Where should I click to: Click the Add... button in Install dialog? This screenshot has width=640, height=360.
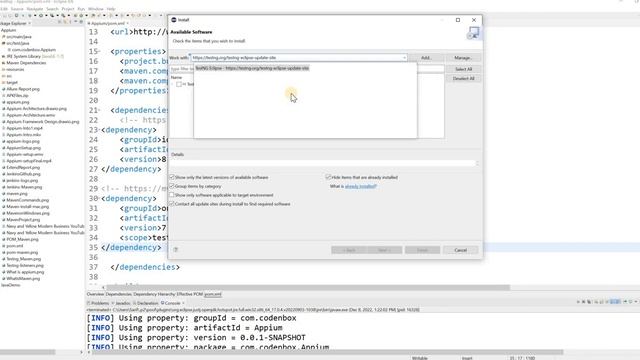(x=426, y=58)
